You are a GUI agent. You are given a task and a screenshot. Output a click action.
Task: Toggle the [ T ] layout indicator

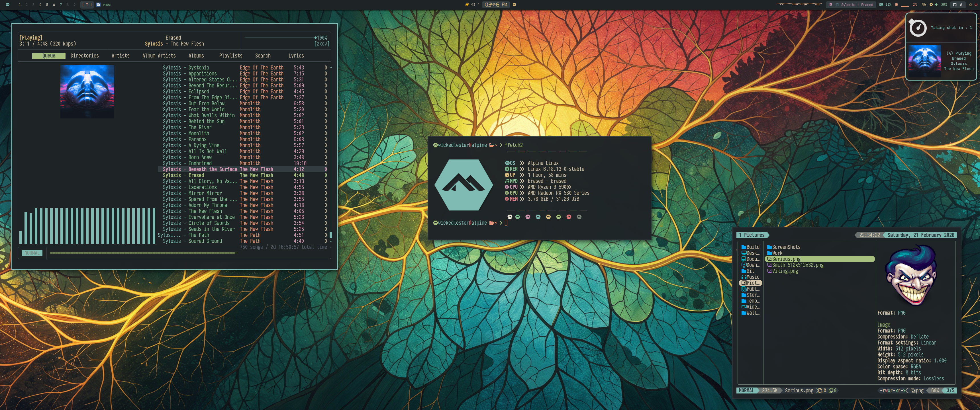click(x=87, y=5)
